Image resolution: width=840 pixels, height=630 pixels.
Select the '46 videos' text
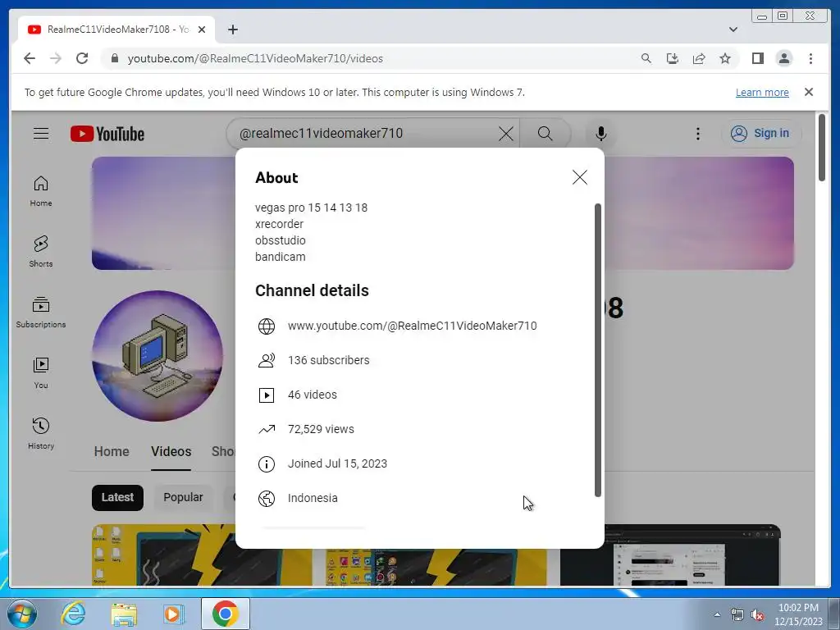(313, 395)
